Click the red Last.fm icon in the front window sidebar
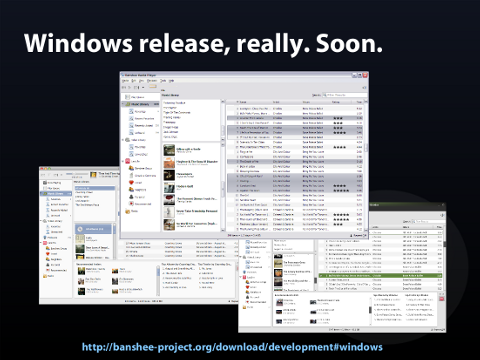 (x=127, y=161)
